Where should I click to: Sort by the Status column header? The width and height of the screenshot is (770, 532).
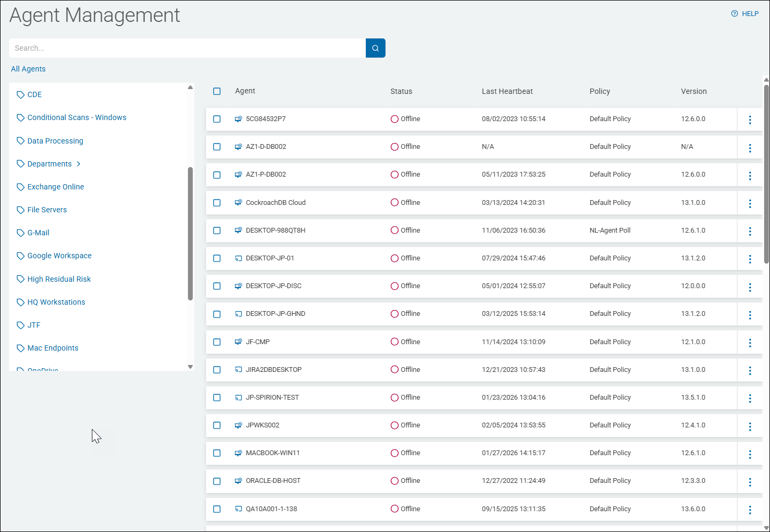pyautogui.click(x=401, y=91)
